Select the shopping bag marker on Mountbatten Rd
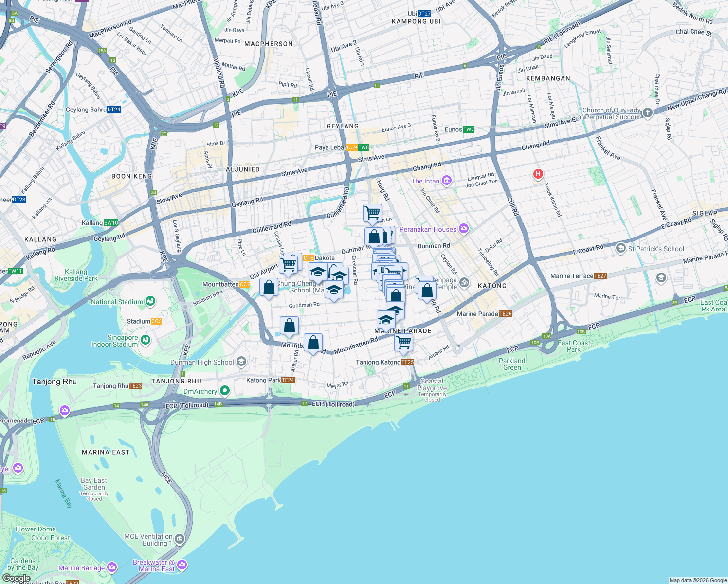The height and width of the screenshot is (584, 728). click(x=313, y=343)
